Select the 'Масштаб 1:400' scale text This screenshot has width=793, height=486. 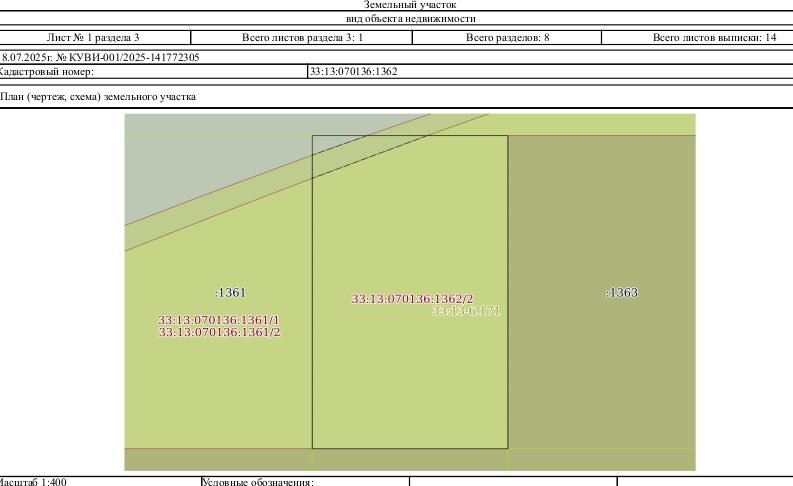[32, 481]
